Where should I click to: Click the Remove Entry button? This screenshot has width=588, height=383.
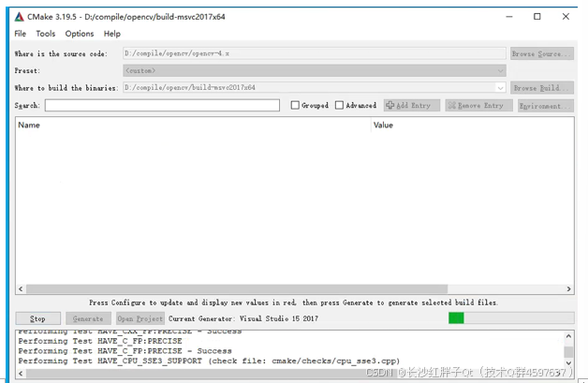(x=478, y=106)
